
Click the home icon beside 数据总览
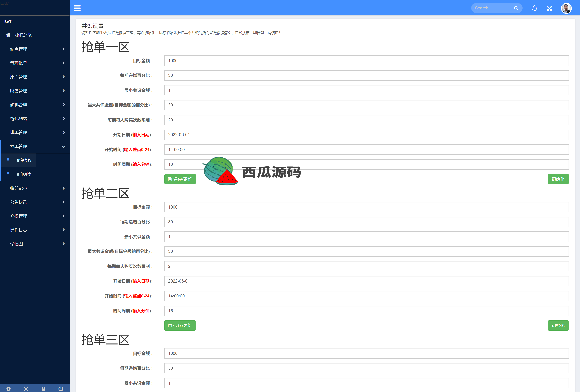pos(8,35)
